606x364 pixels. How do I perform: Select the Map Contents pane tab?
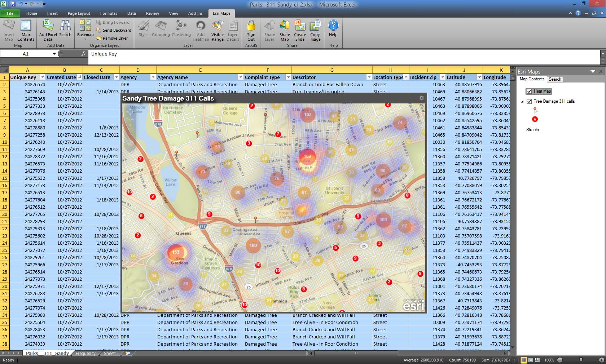point(532,79)
